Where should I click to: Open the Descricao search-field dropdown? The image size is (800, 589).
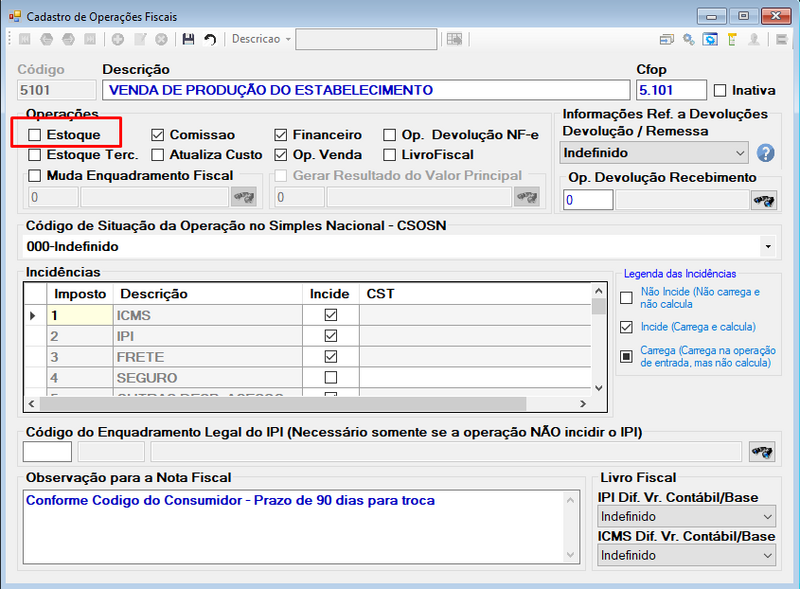288,39
